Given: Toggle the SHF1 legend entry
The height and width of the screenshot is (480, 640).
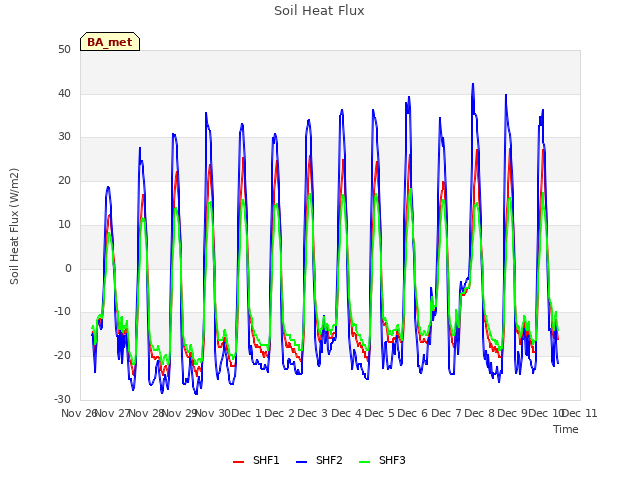Looking at the screenshot, I should click(256, 460).
